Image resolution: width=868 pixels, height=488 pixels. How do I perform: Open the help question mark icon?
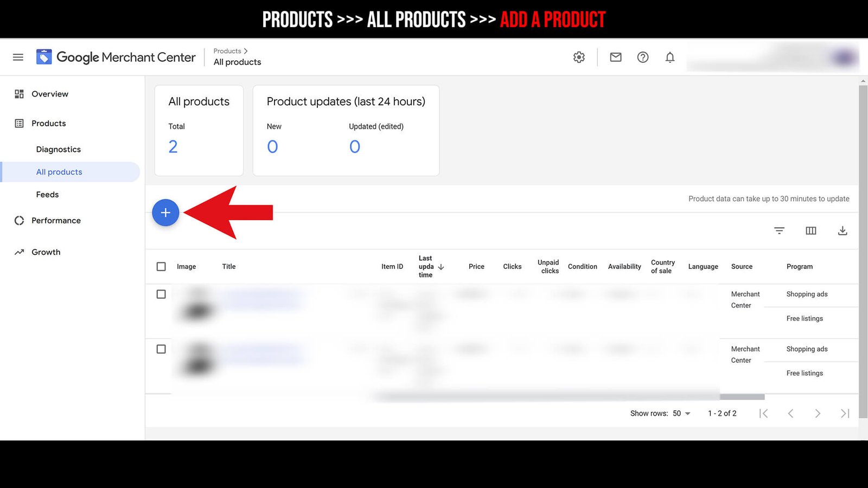pyautogui.click(x=643, y=57)
